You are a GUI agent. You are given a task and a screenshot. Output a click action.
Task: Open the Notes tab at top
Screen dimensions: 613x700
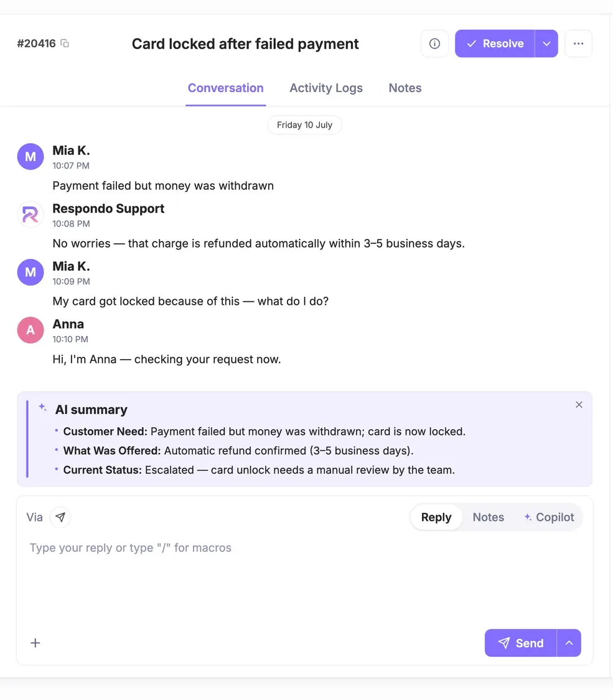point(405,88)
